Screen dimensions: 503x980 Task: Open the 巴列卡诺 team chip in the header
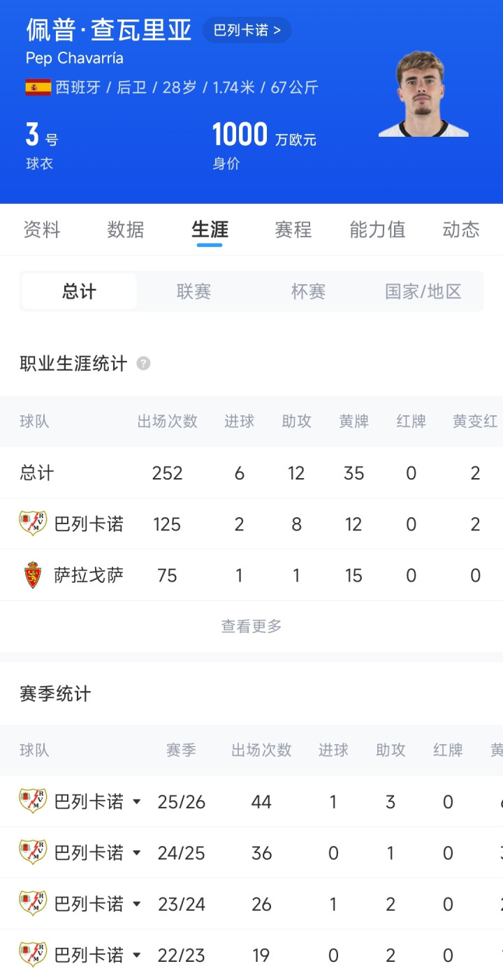coord(247,31)
